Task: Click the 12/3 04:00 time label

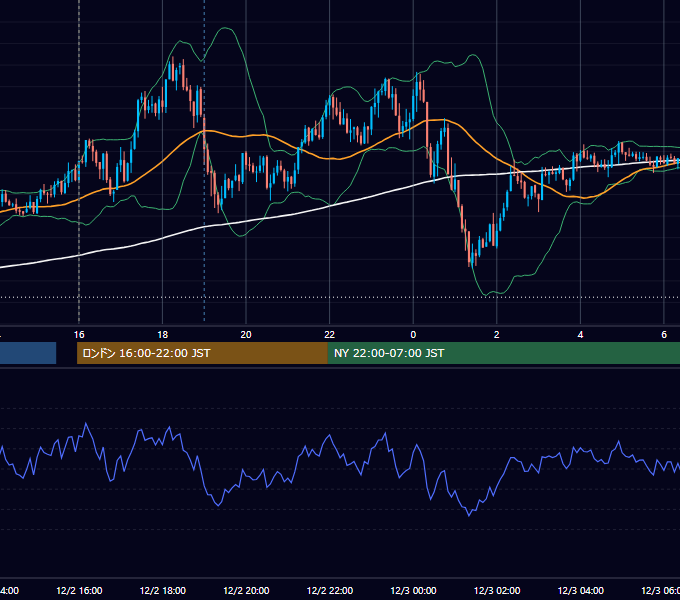Action: pyautogui.click(x=581, y=590)
